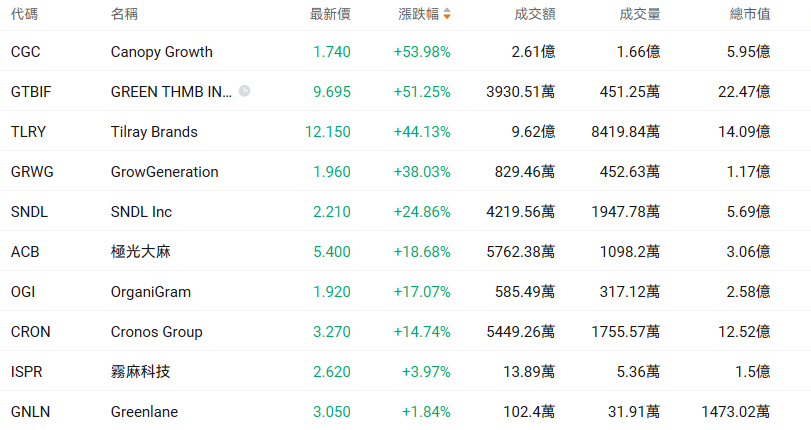The width and height of the screenshot is (811, 430).
Task: Open the SNDL Inc stock row
Action: pyautogui.click(x=141, y=211)
